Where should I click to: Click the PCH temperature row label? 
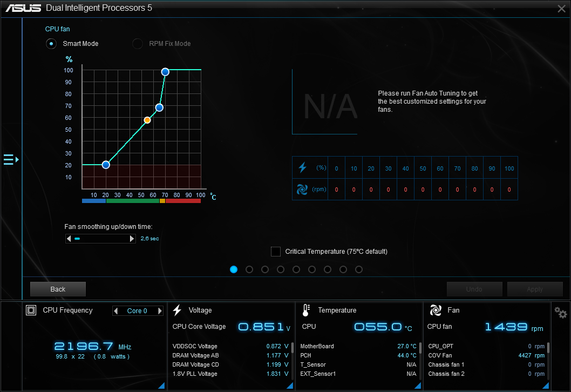point(305,355)
